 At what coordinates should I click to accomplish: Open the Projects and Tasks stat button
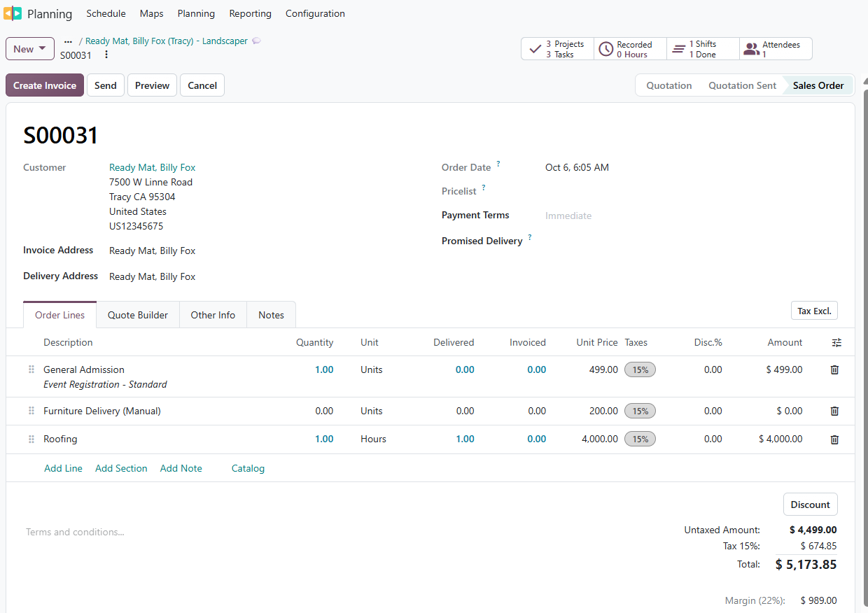point(557,49)
